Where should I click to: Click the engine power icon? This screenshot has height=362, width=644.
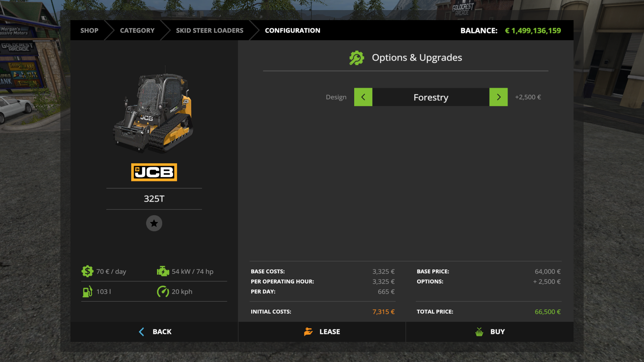163,271
